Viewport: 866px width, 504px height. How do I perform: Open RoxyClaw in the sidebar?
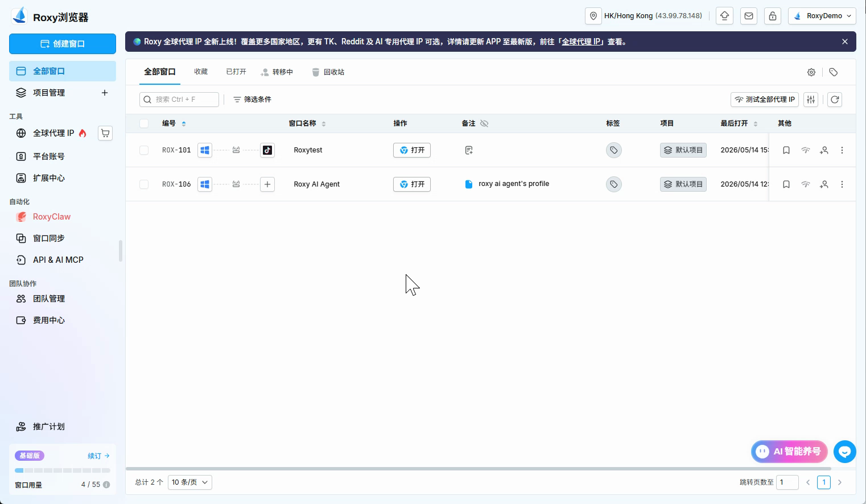pos(63,217)
